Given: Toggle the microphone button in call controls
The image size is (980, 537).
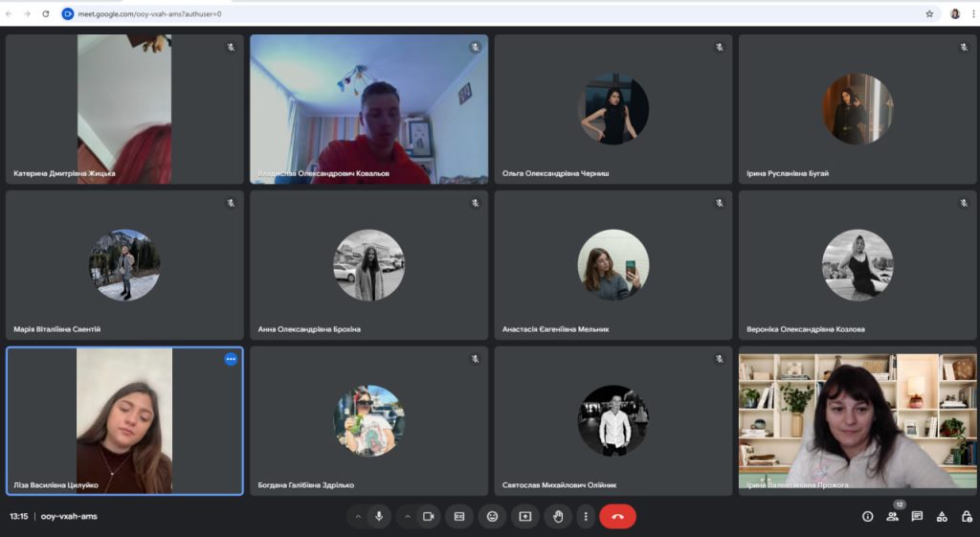Looking at the screenshot, I should [379, 516].
